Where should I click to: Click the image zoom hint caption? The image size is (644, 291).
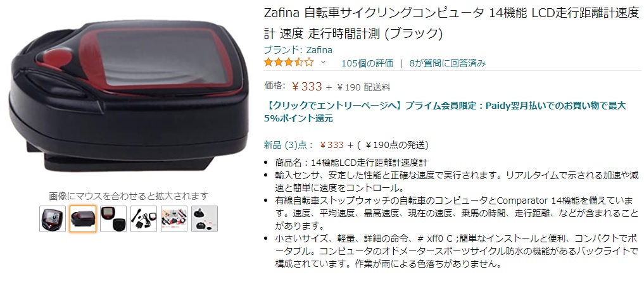pyautogui.click(x=129, y=196)
